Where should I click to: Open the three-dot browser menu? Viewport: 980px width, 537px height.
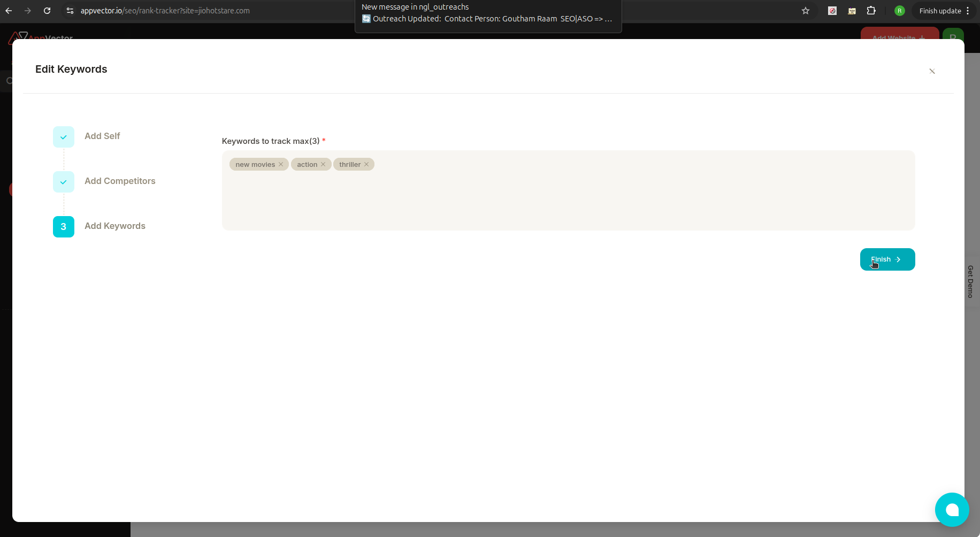(x=969, y=11)
